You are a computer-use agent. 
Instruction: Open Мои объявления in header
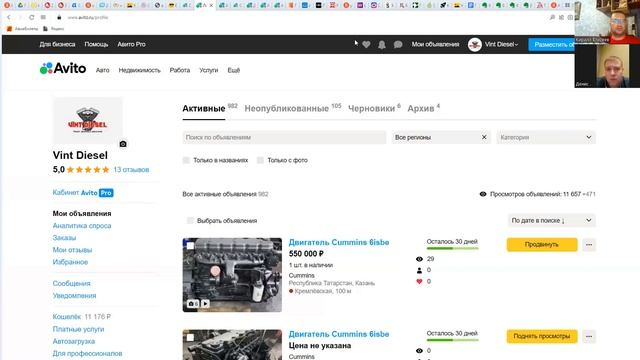coord(435,44)
